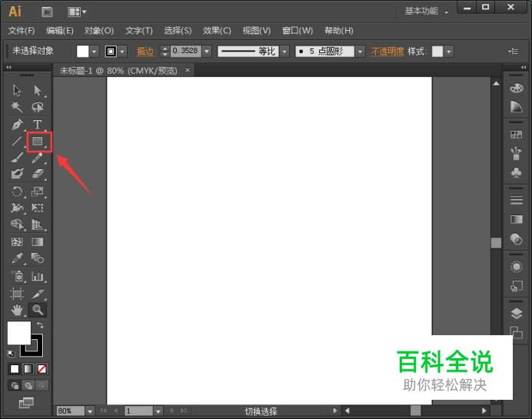Open the 5 点圆形 brush dropdown

pos(360,52)
